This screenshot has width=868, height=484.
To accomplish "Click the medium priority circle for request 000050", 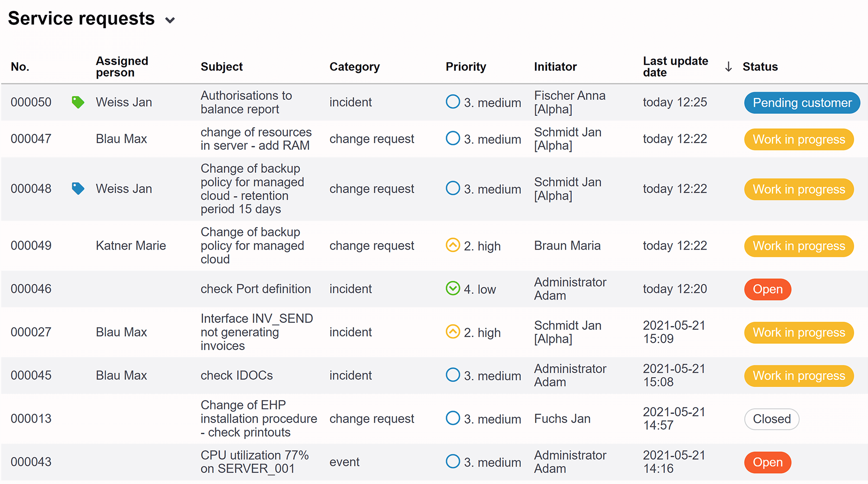I will click(x=453, y=102).
